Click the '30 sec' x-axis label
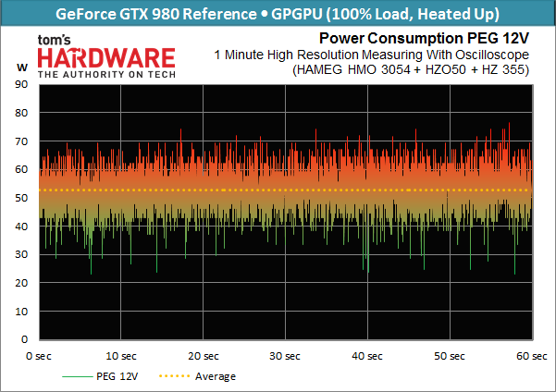 285,356
